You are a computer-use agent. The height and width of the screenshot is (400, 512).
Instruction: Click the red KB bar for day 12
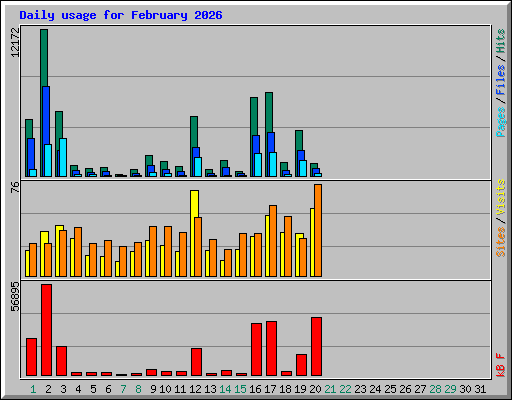[196, 362]
